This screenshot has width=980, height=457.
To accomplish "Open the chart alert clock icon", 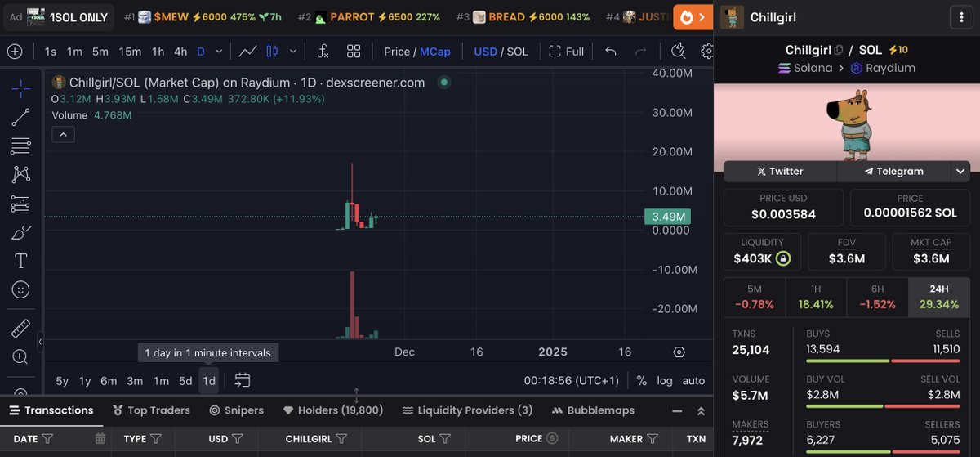I will [678, 52].
